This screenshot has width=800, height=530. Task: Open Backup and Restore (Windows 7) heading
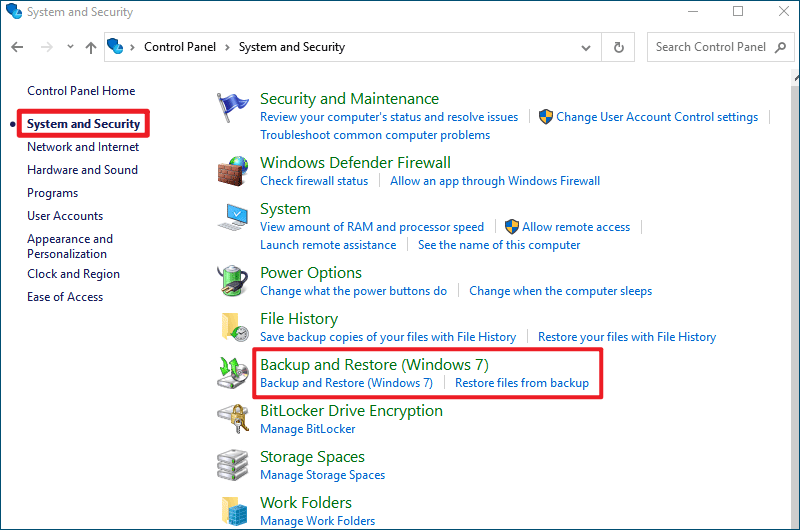[x=374, y=365]
